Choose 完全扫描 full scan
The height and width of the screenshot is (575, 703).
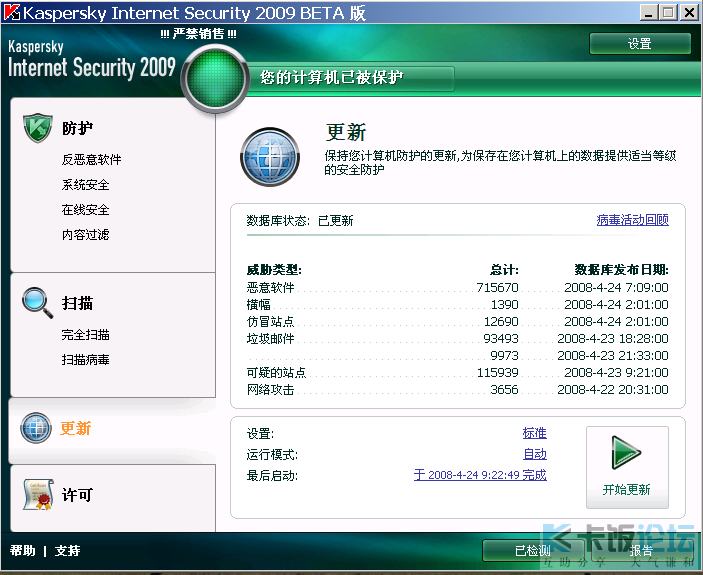[x=85, y=334]
